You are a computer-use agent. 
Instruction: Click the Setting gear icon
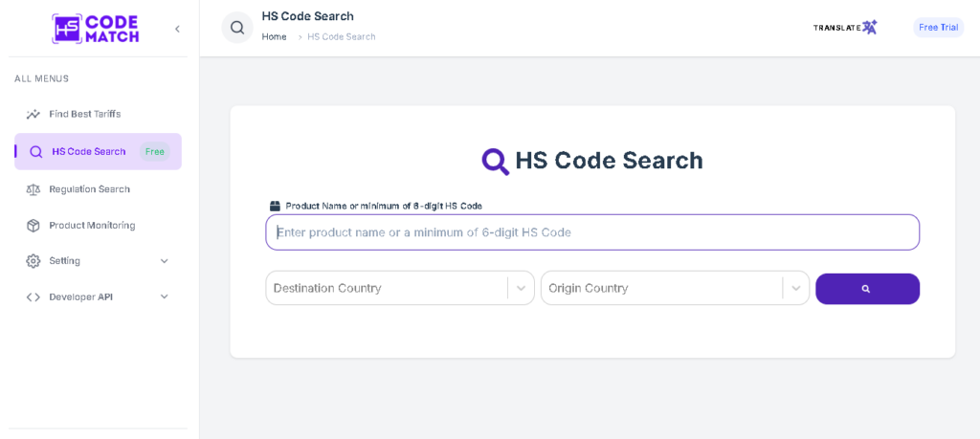[33, 261]
